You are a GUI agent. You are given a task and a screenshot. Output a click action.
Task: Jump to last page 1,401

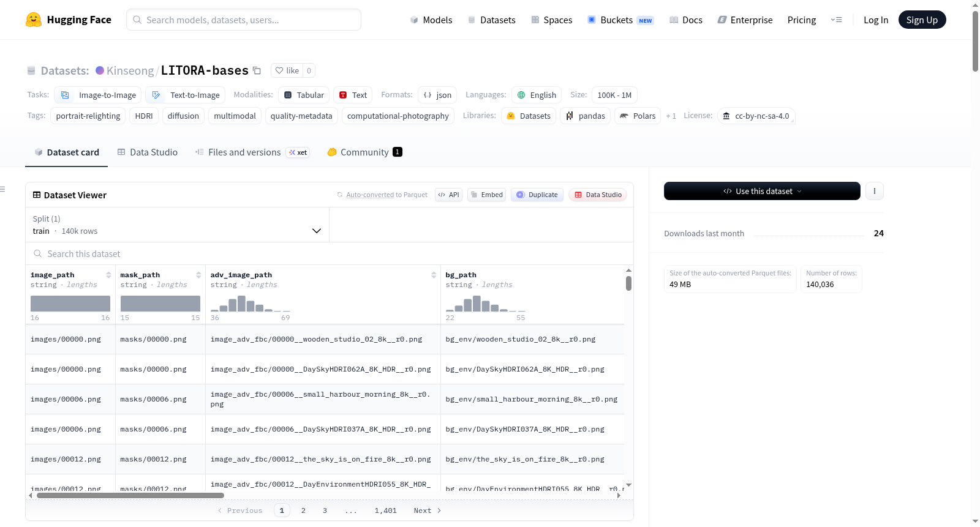pos(386,510)
